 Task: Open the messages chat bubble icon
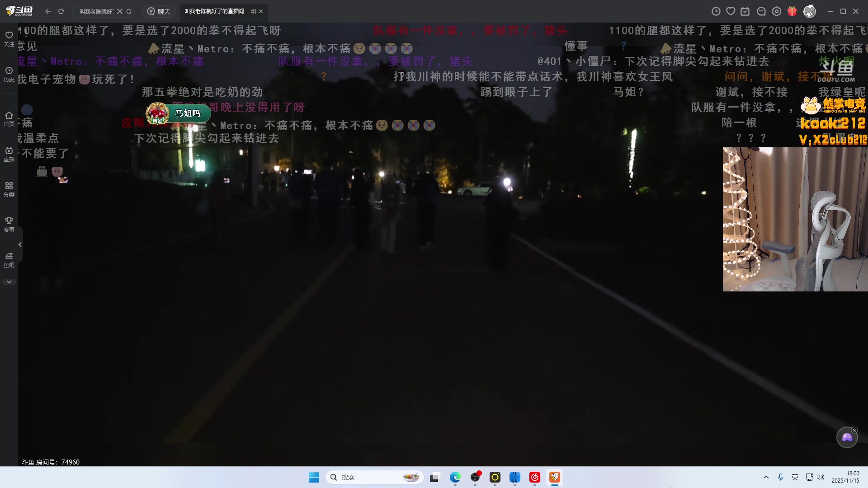click(x=761, y=11)
